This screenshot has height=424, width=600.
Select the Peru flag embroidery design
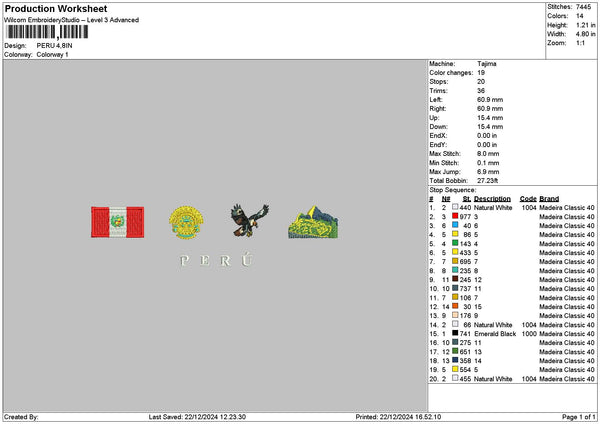click(117, 222)
